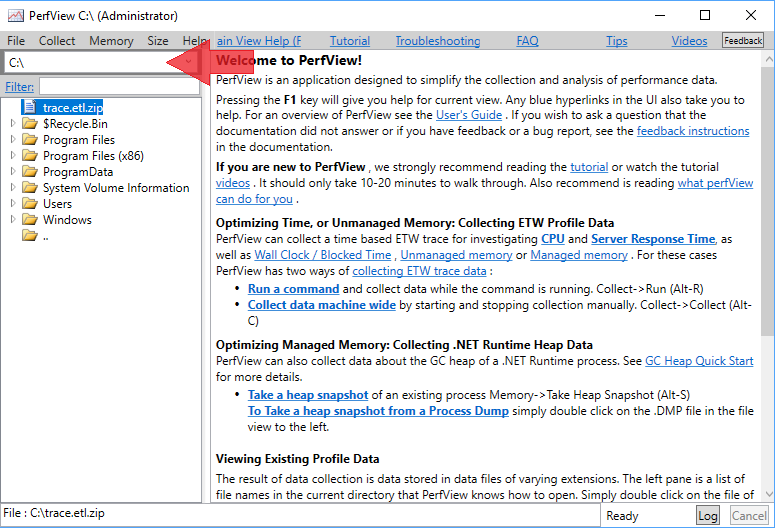Viewport: 775px width, 528px height.
Task: Open the GC Heap Quick Start link
Action: point(699,360)
